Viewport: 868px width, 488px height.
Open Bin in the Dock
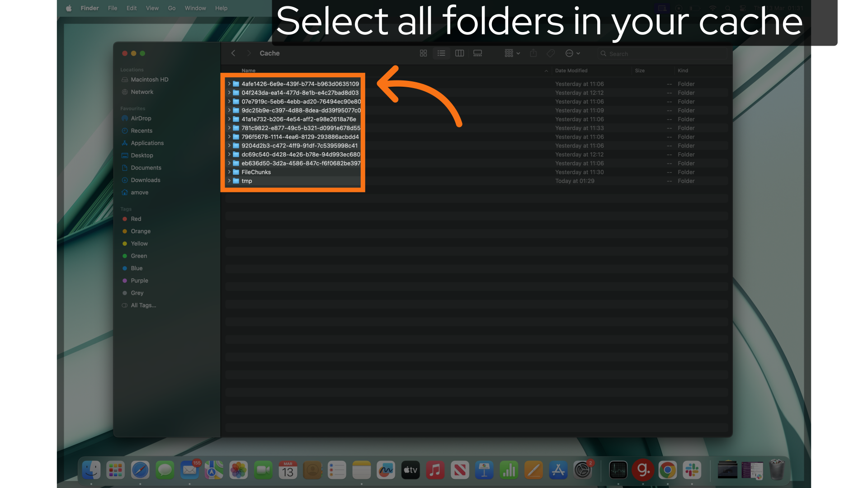777,470
